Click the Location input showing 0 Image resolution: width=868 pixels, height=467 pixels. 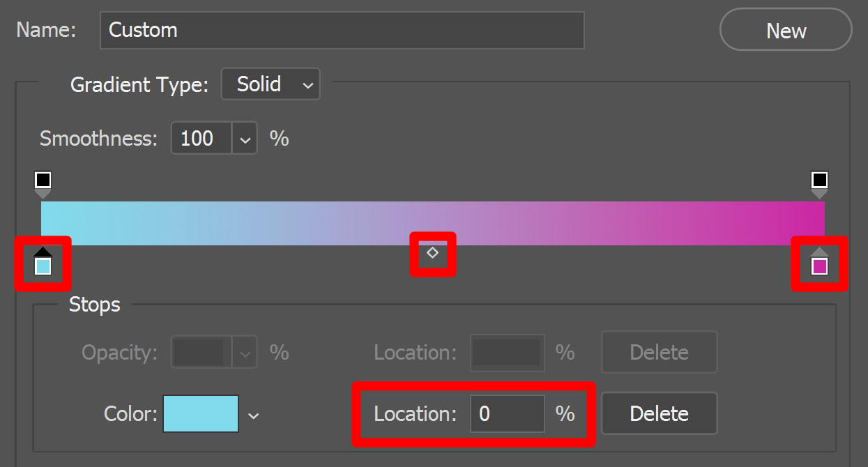coord(507,413)
